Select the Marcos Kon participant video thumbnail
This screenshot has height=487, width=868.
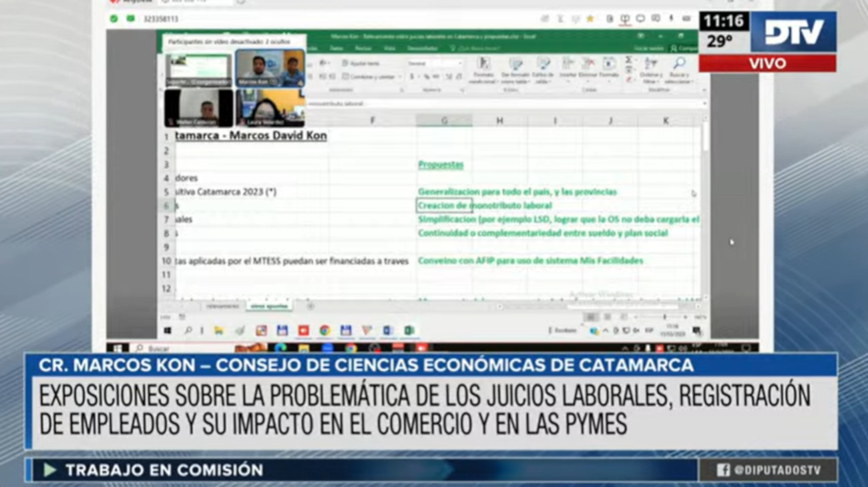coord(270,68)
